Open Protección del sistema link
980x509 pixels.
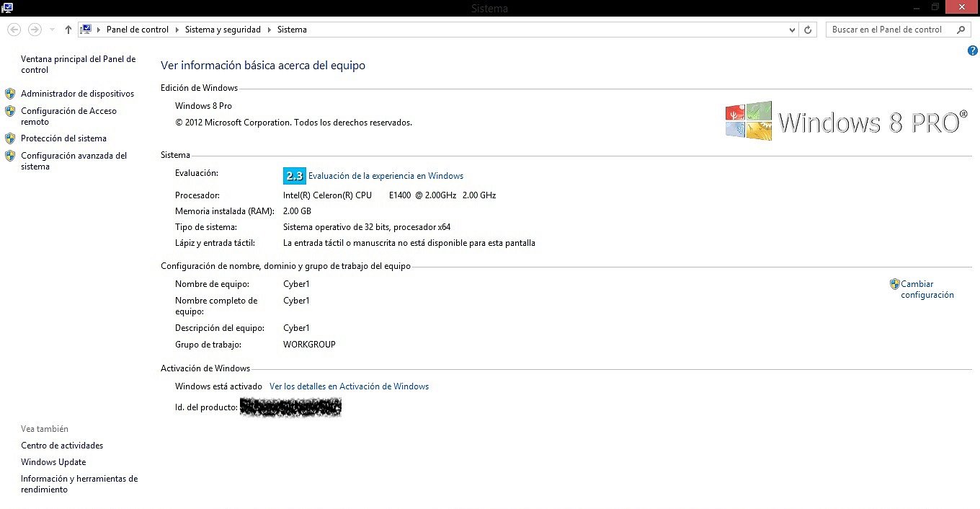(63, 138)
